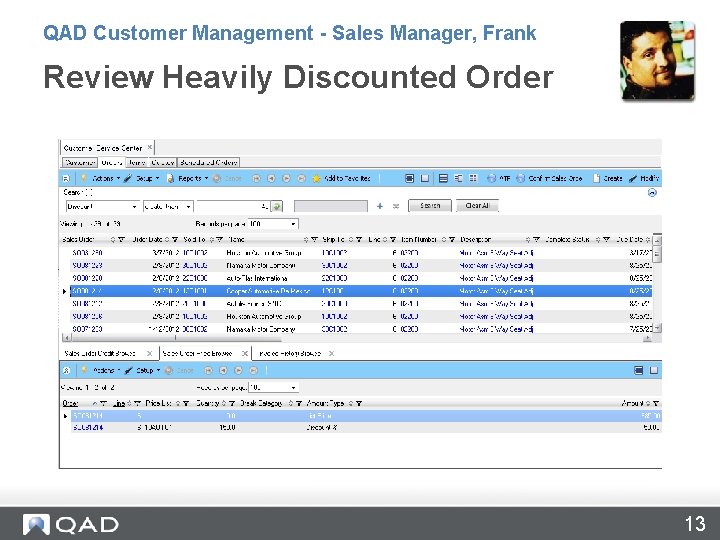This screenshot has width=720, height=540.
Task: Filter the Item Number column
Action: coord(452,239)
